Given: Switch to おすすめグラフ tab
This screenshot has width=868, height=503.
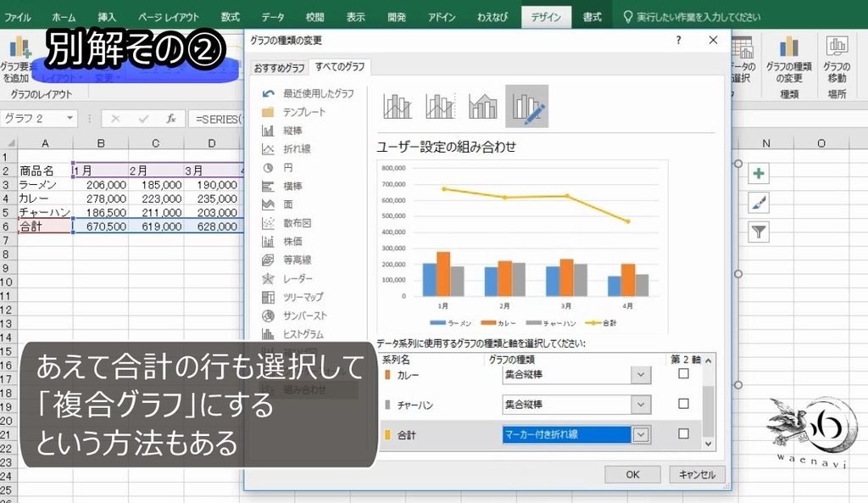Looking at the screenshot, I should [279, 68].
